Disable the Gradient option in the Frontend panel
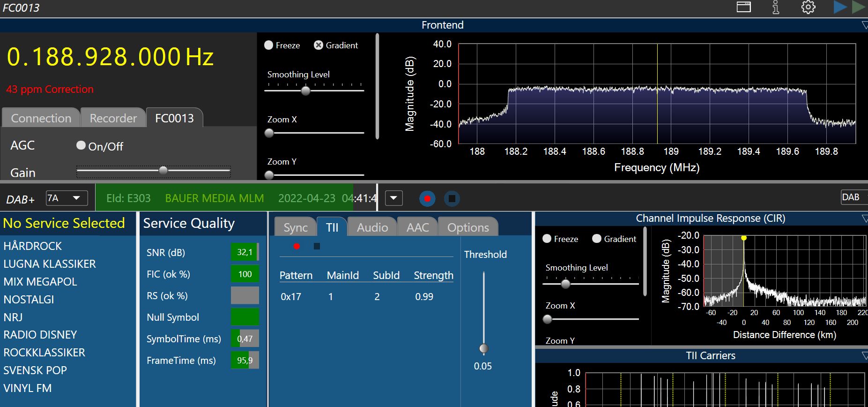Viewport: 868px width, 407px height. point(319,45)
